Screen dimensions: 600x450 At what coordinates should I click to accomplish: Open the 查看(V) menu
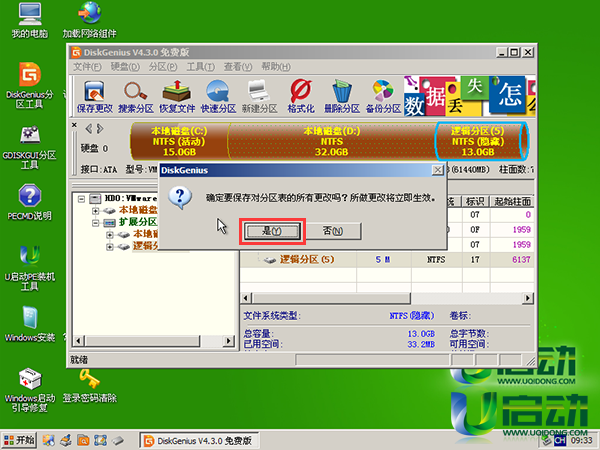(x=238, y=67)
